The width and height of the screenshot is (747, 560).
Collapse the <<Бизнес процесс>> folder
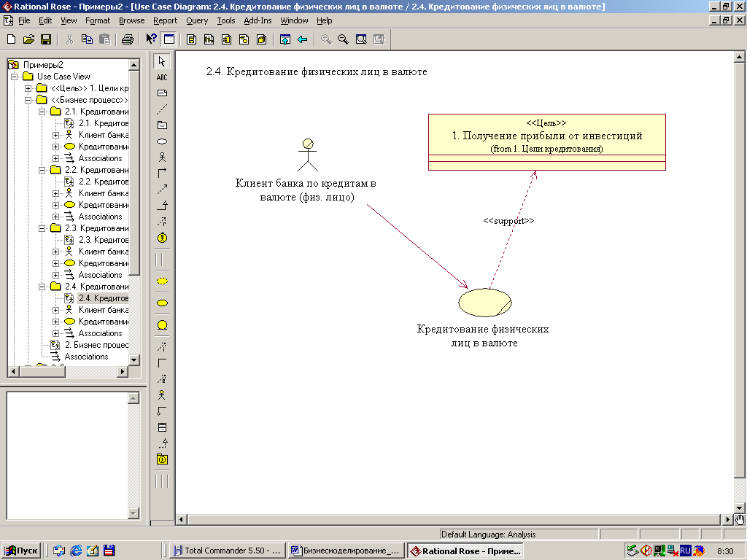click(28, 100)
